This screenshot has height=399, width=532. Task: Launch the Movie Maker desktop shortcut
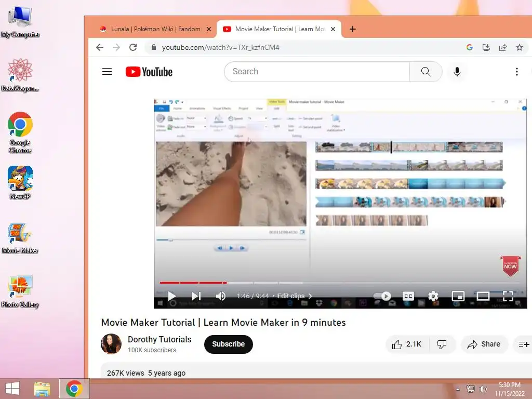20,238
